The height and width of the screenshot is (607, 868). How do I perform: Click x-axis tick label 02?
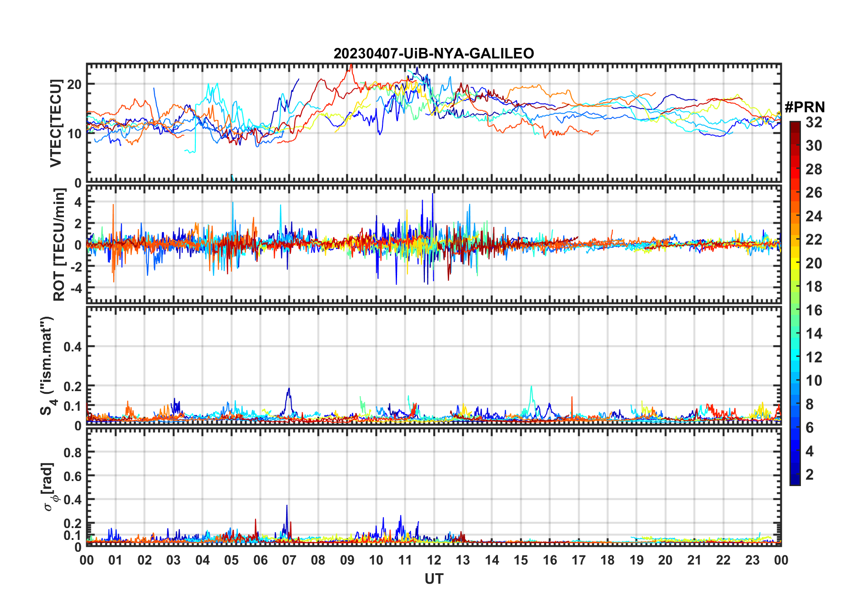(145, 560)
